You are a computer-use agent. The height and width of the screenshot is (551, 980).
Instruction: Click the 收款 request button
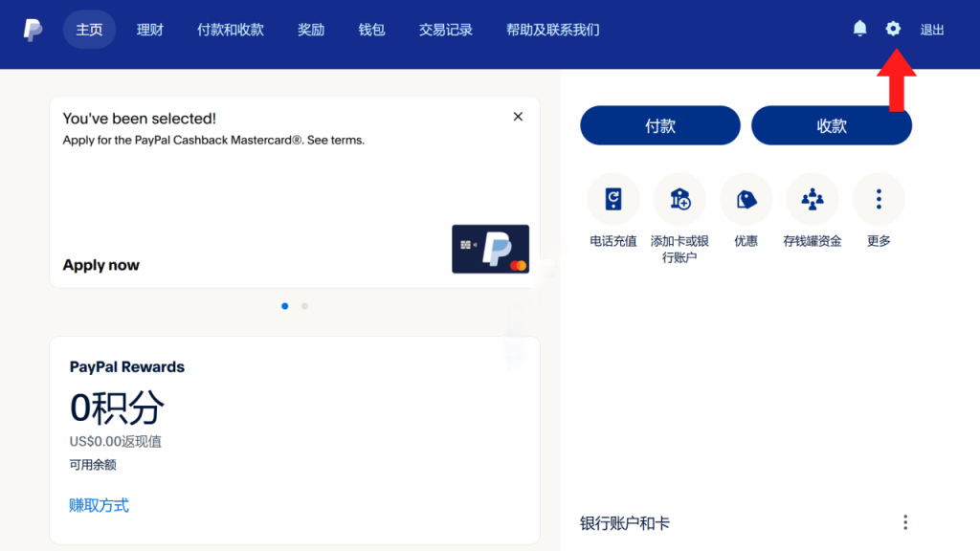click(832, 125)
